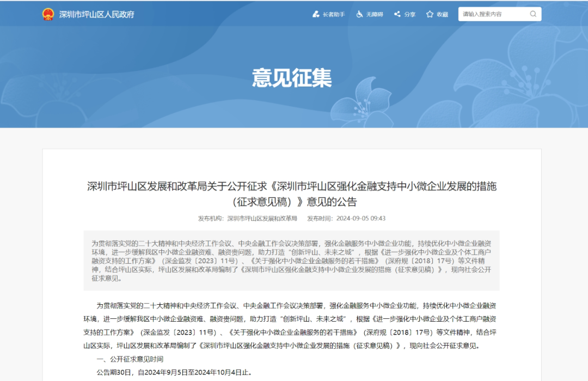Click heading 一、公开征求意见时间
The width and height of the screenshot is (588, 381).
[x=130, y=359]
